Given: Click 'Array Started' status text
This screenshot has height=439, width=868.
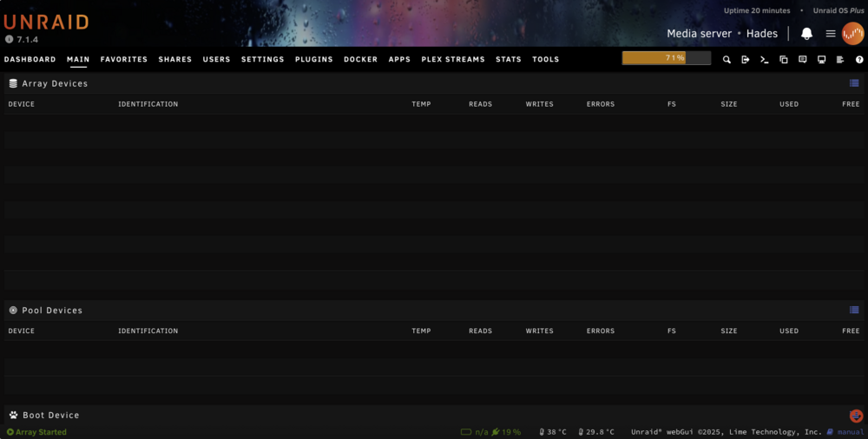Looking at the screenshot, I should (x=41, y=432).
